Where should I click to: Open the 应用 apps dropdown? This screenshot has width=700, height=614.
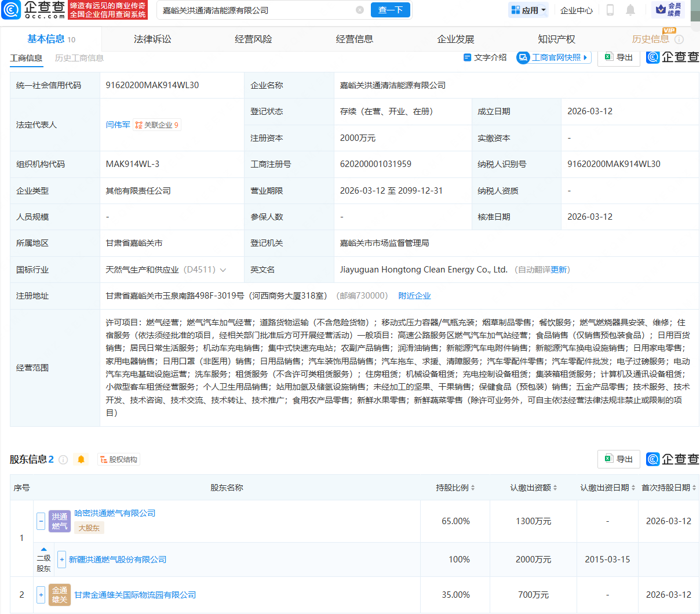528,10
